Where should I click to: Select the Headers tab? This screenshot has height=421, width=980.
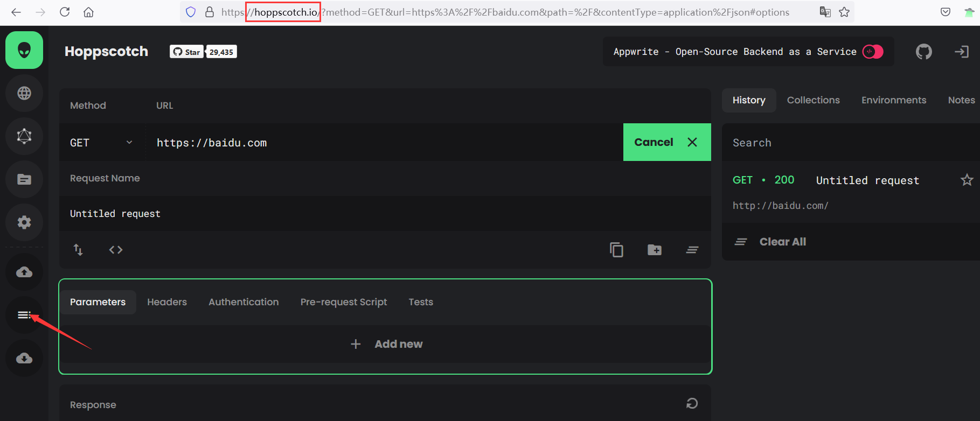click(167, 302)
